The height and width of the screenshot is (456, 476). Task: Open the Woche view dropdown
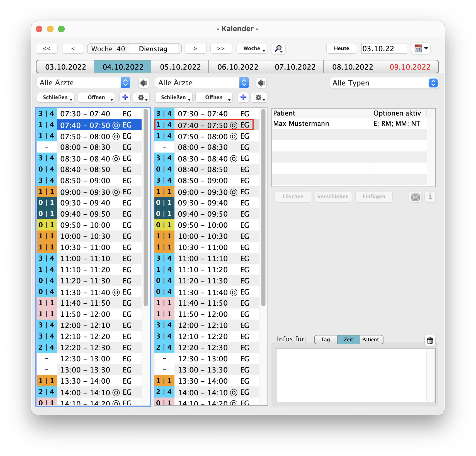[252, 49]
